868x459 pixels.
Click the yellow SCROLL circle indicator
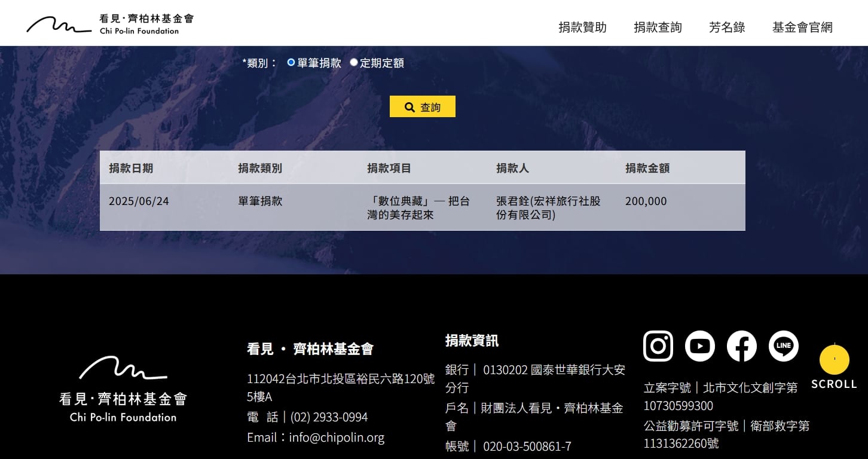click(834, 360)
